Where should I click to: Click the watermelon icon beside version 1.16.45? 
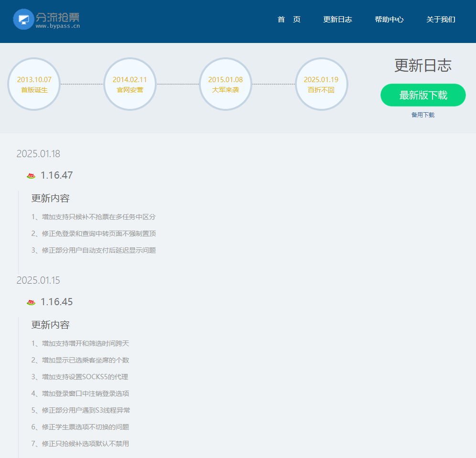click(x=31, y=302)
